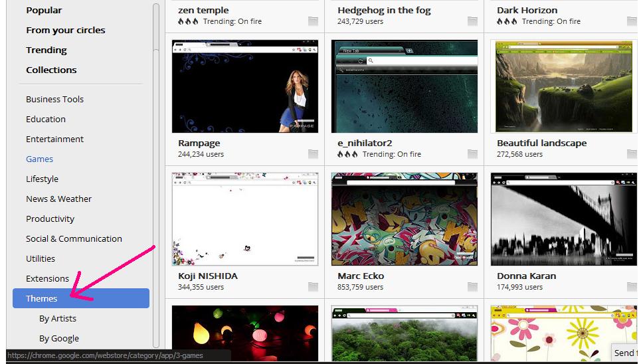Click the trending flames icon under zen temple
This screenshot has width=639, height=364.
pos(188,21)
